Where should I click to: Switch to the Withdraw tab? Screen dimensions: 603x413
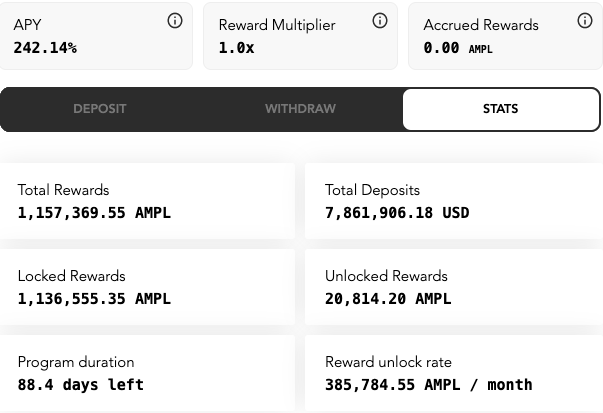point(300,109)
